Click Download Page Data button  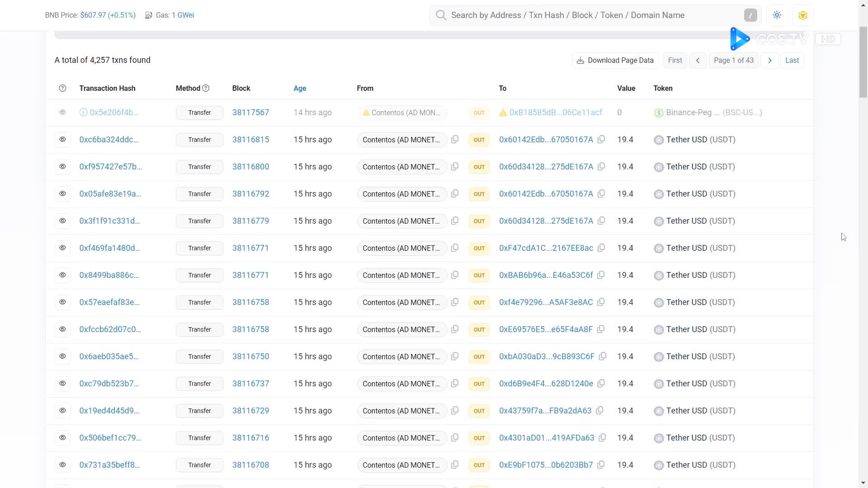(x=615, y=61)
